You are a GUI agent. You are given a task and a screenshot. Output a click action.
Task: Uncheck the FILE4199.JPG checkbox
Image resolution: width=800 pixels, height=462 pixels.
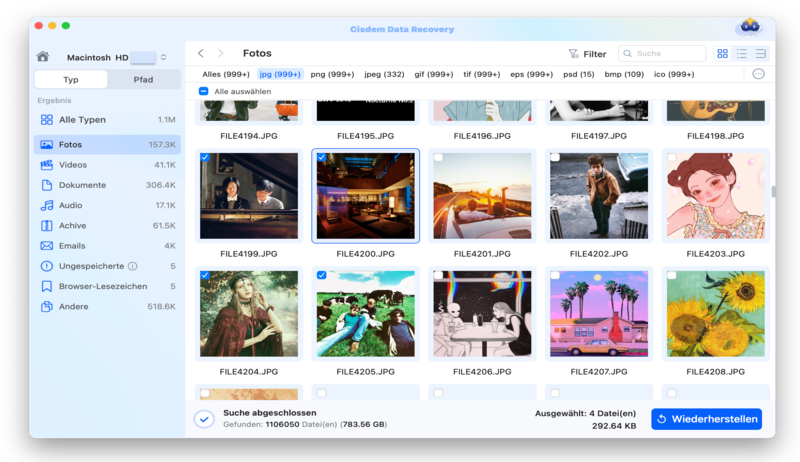click(205, 157)
